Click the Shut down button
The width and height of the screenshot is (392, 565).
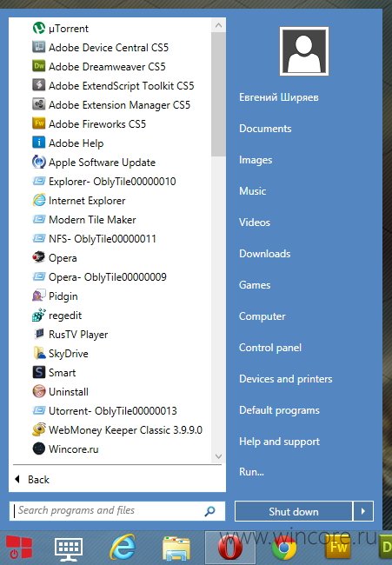pyautogui.click(x=293, y=511)
